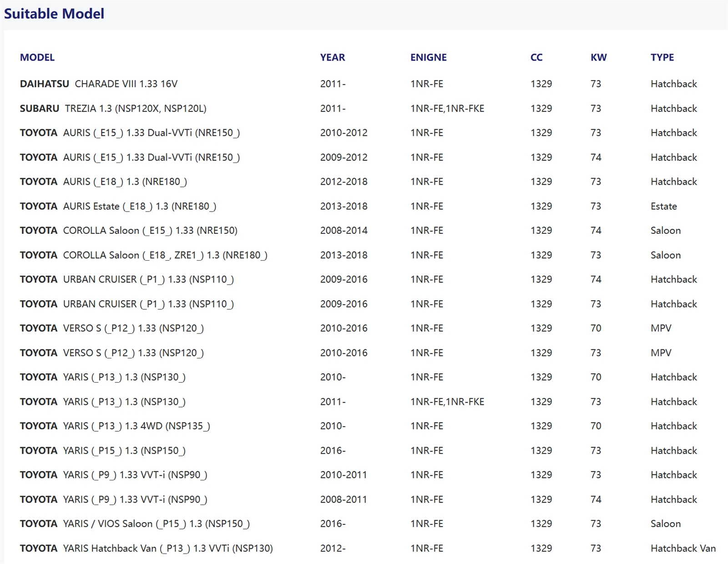Select 'COROLLA Saloon (_E18_, ZRE1_)' model cell
The height and width of the screenshot is (564, 728).
click(144, 255)
